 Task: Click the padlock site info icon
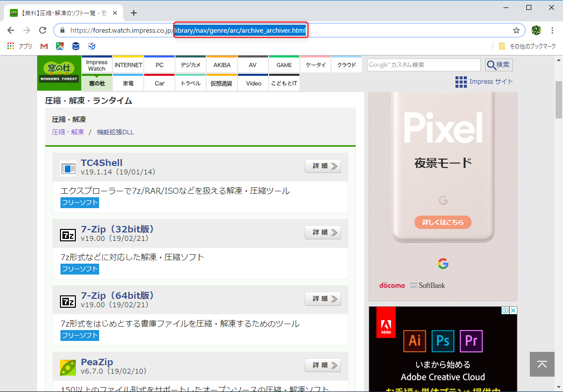(62, 31)
